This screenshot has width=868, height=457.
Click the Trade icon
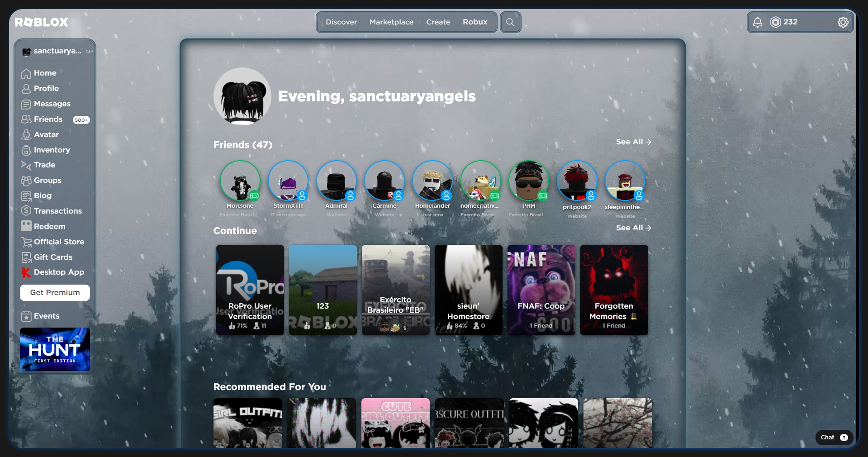27,165
